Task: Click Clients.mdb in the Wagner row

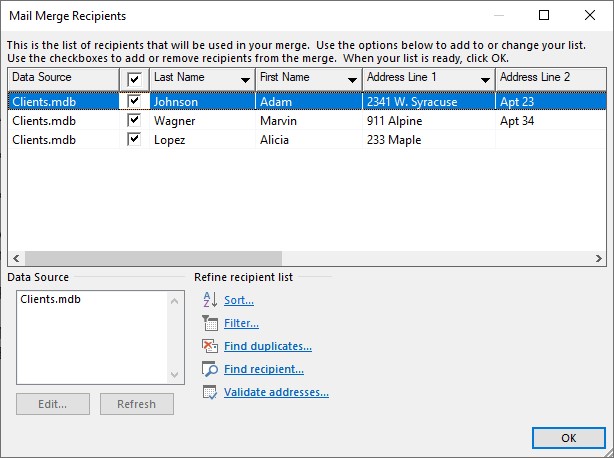Action: [63, 121]
